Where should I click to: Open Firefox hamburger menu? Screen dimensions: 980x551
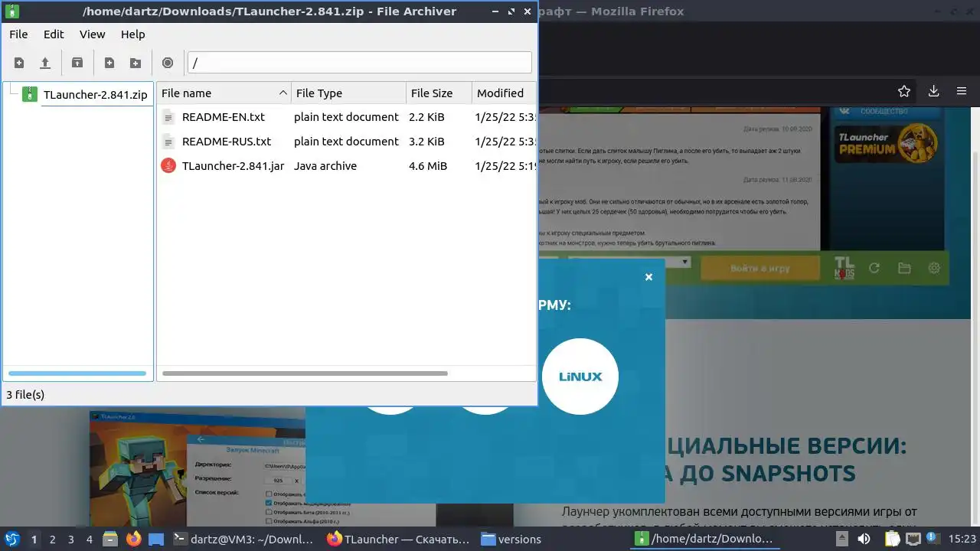tap(962, 91)
